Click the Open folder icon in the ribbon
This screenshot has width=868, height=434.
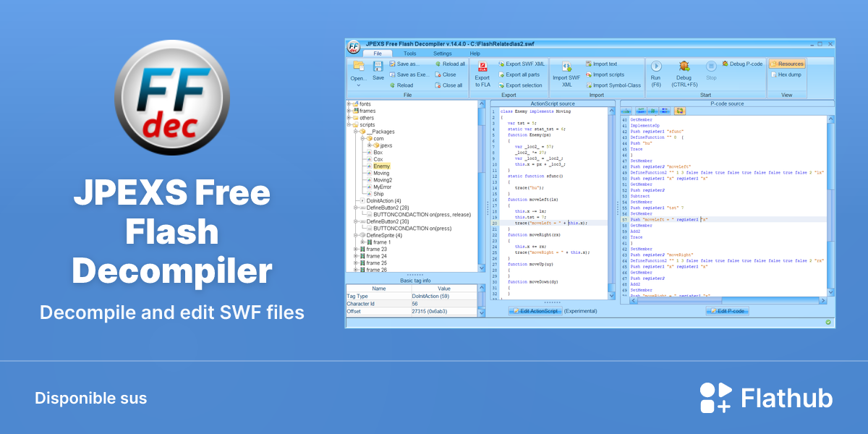359,66
